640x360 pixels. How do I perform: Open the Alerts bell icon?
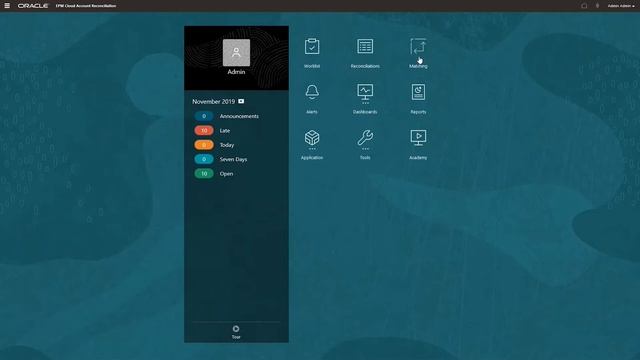[x=312, y=92]
